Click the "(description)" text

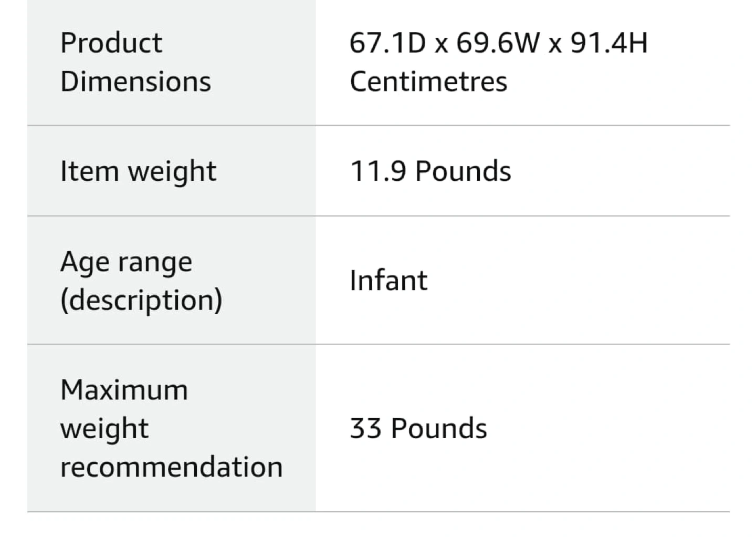pyautogui.click(x=141, y=300)
